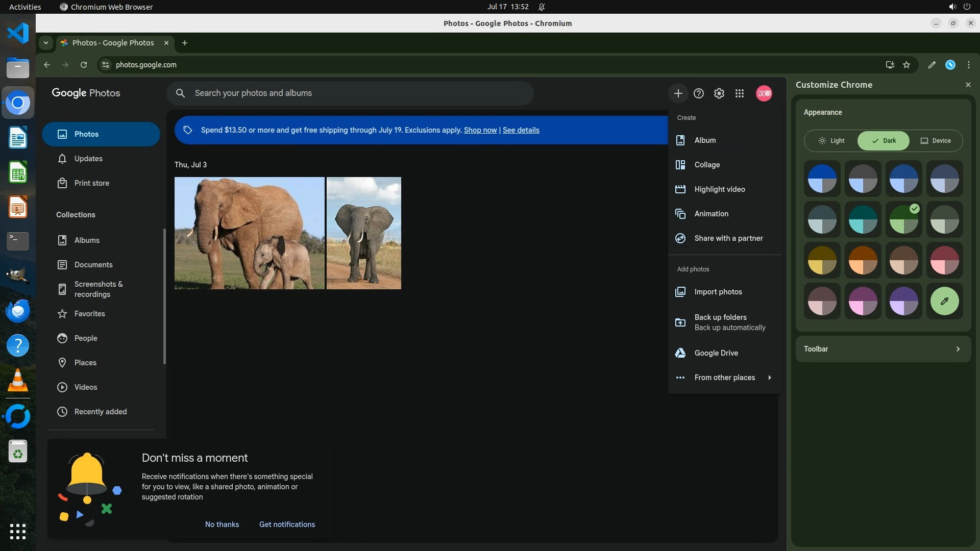Click the Create plus icon
Viewport: 980px width, 551px height.
pyautogui.click(x=678, y=93)
